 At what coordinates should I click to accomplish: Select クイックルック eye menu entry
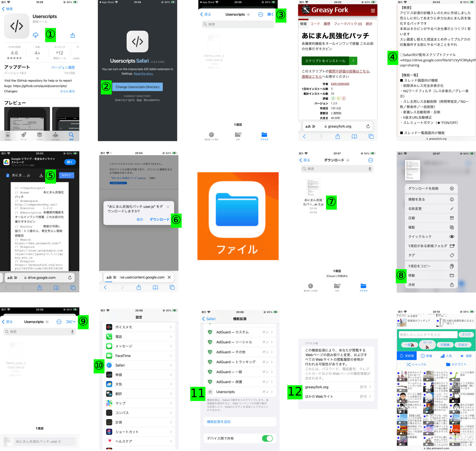pyautogui.click(x=431, y=237)
